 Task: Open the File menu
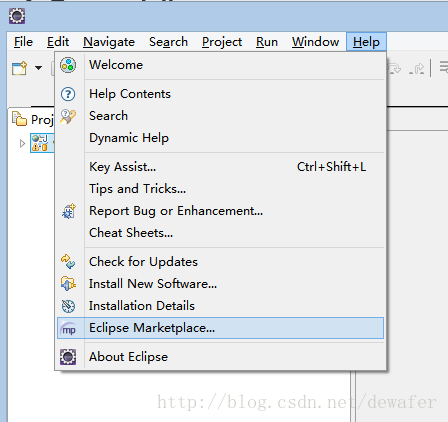tap(23, 42)
